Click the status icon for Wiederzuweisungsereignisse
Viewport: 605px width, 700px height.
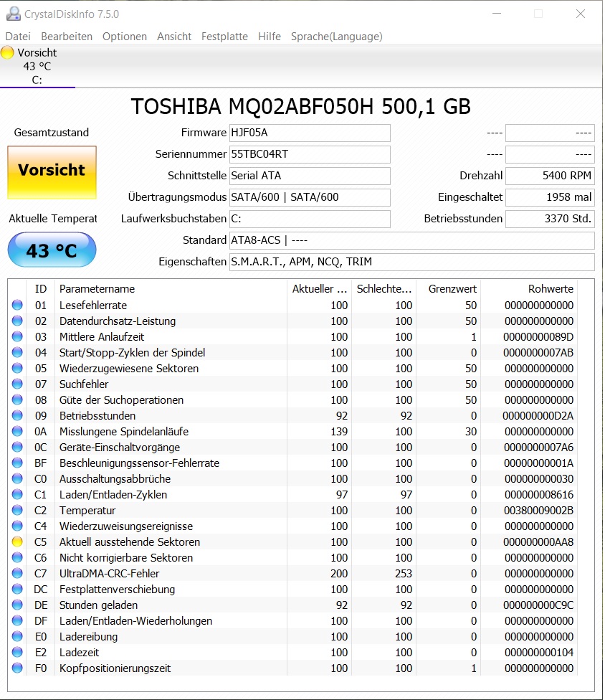point(17,526)
